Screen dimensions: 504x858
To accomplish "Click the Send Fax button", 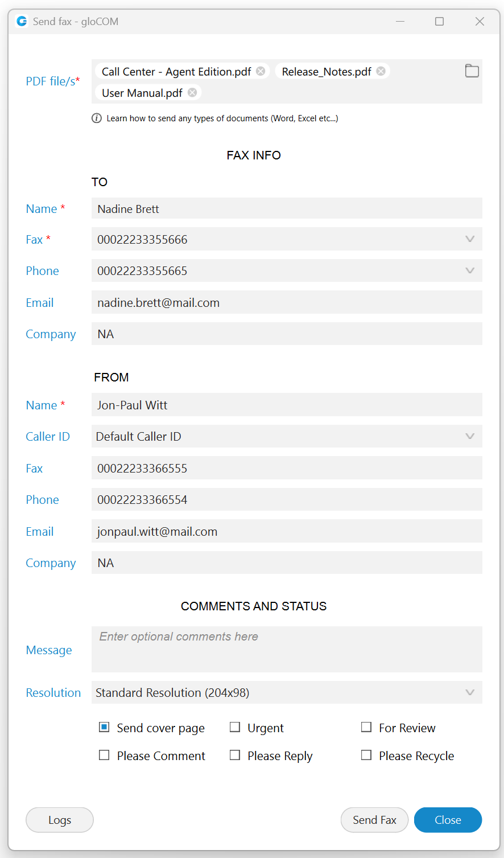I will pyautogui.click(x=374, y=820).
